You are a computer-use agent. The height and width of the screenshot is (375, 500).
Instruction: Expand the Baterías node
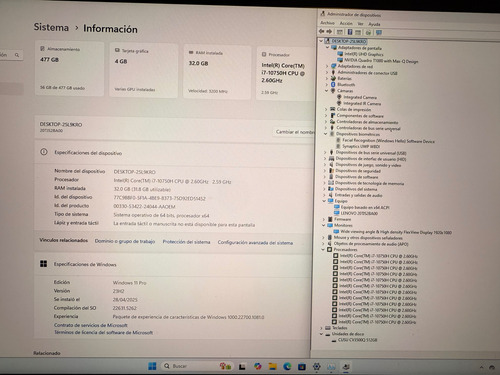(327, 78)
